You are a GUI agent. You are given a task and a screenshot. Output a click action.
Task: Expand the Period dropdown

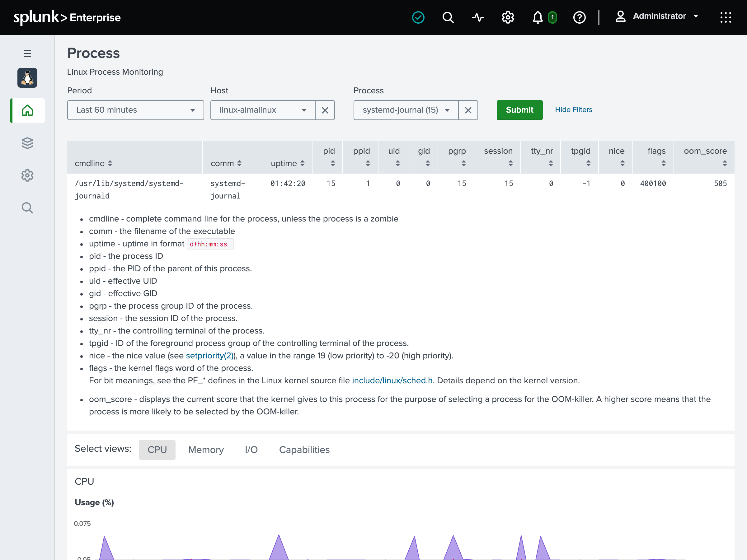point(135,110)
